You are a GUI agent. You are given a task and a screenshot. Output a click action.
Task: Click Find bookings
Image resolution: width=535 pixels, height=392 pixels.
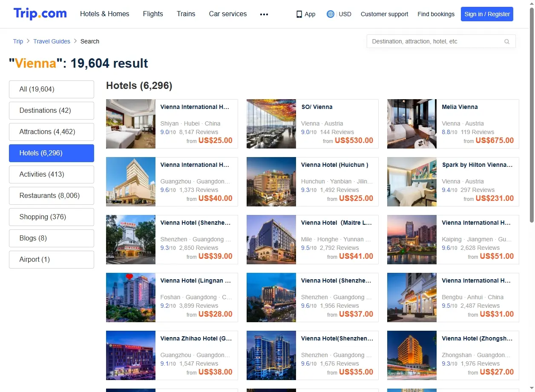[x=436, y=14]
